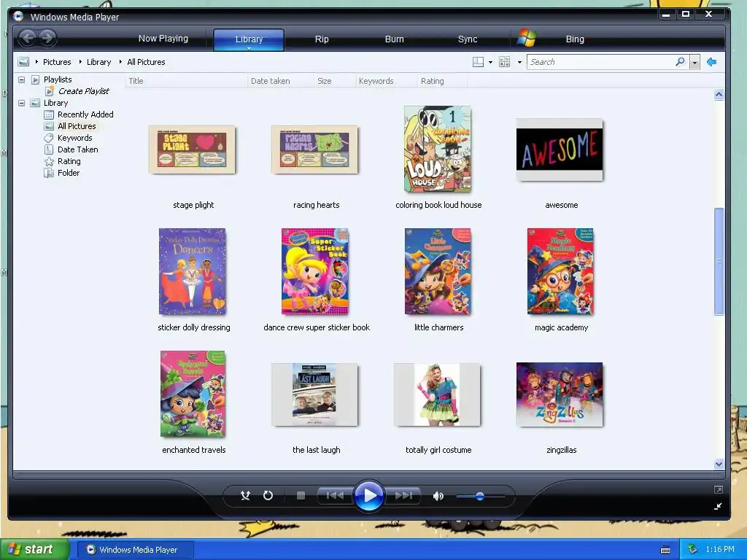Select the Folder icon in tree
Viewport: 747px width, 560px height.
49,173
